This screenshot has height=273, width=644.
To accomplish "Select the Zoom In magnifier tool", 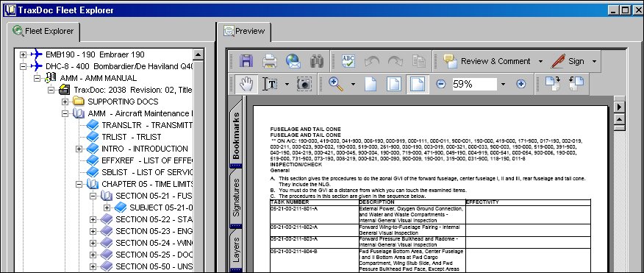I will tap(336, 84).
